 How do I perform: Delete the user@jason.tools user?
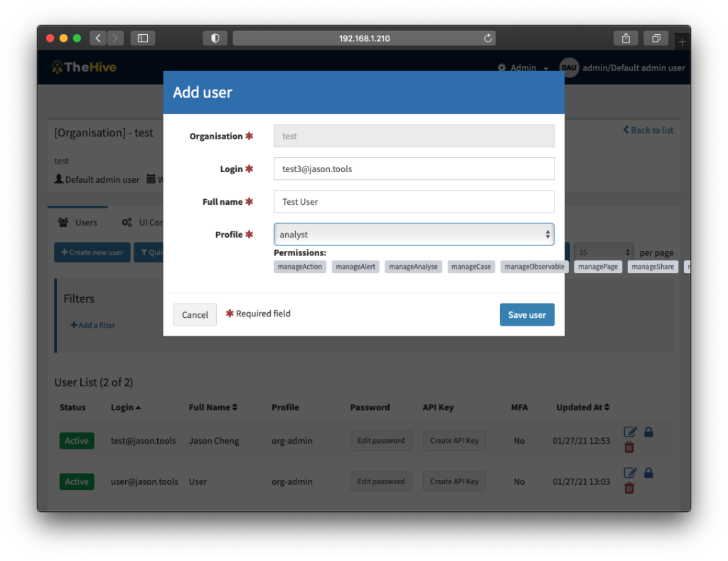click(x=629, y=488)
